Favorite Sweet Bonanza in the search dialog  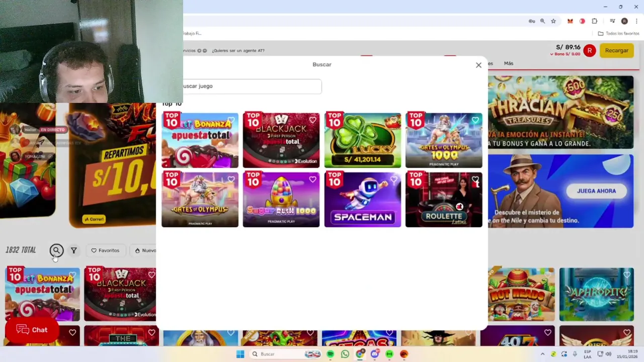pos(231,120)
